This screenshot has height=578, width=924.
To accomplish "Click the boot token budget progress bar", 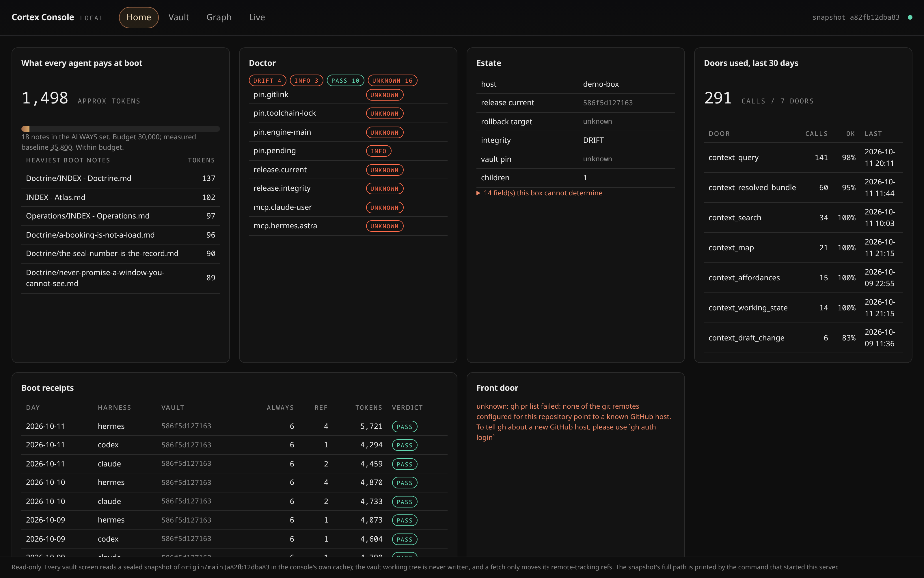I will click(x=121, y=129).
